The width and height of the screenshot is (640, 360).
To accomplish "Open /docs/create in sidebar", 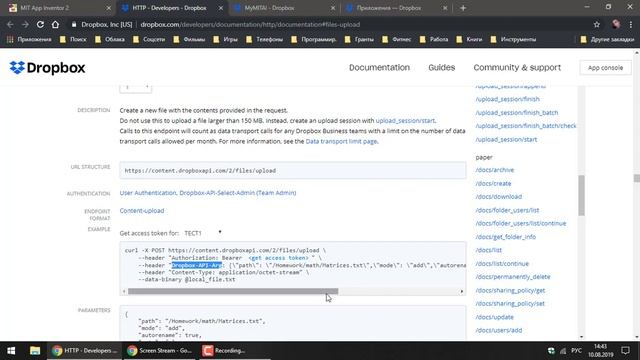I will [493, 184].
